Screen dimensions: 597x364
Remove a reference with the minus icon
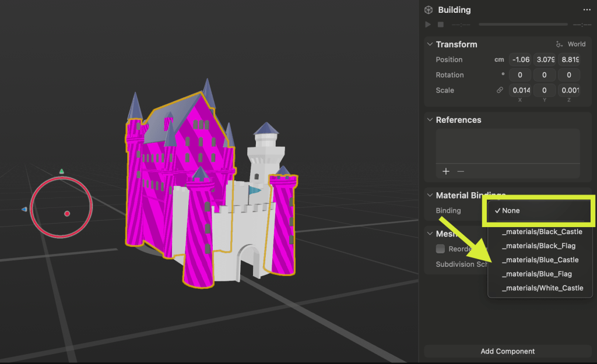461,171
